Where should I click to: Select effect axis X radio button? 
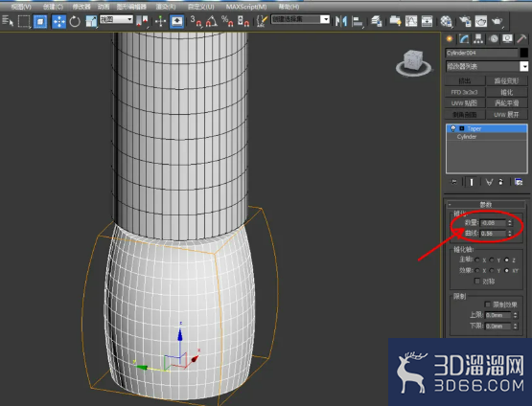477,270
